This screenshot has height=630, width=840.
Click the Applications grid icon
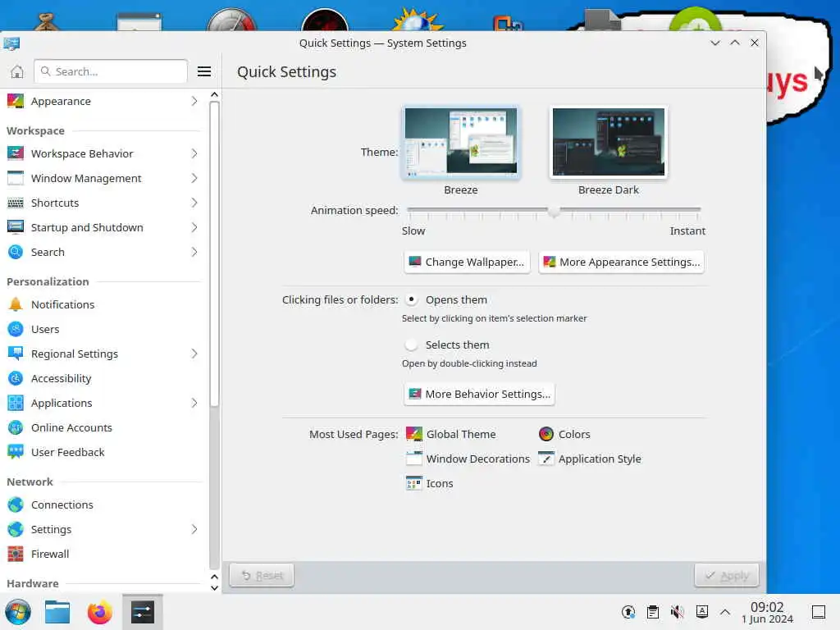pos(16,403)
